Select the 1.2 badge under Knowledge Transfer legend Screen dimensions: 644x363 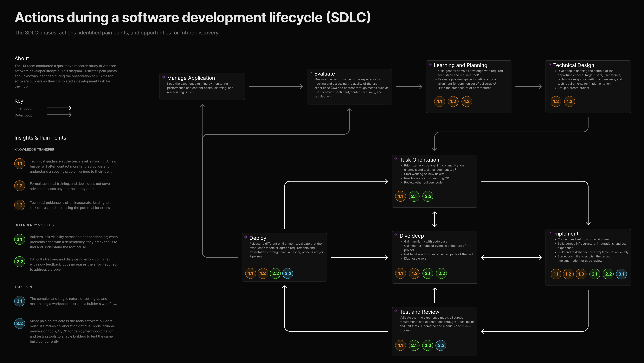(x=20, y=186)
